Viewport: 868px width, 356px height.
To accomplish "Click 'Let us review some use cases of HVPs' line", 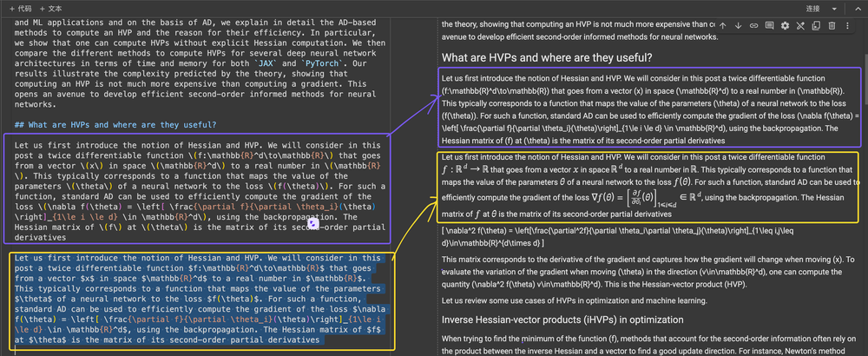I will tap(574, 300).
